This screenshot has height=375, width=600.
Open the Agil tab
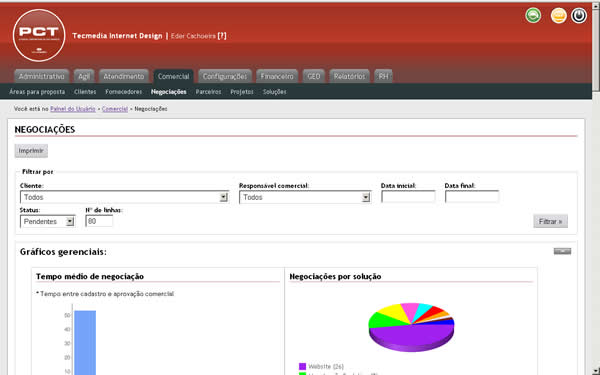pyautogui.click(x=84, y=76)
